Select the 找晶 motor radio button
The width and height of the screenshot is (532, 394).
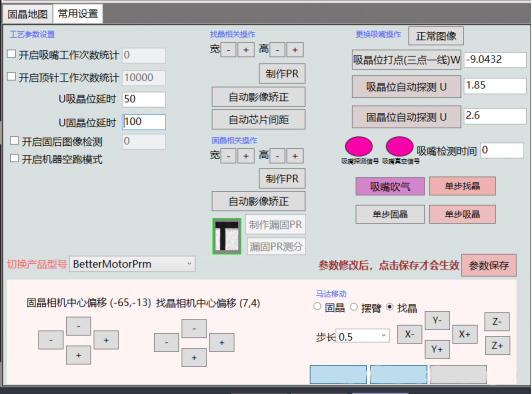[x=390, y=307]
